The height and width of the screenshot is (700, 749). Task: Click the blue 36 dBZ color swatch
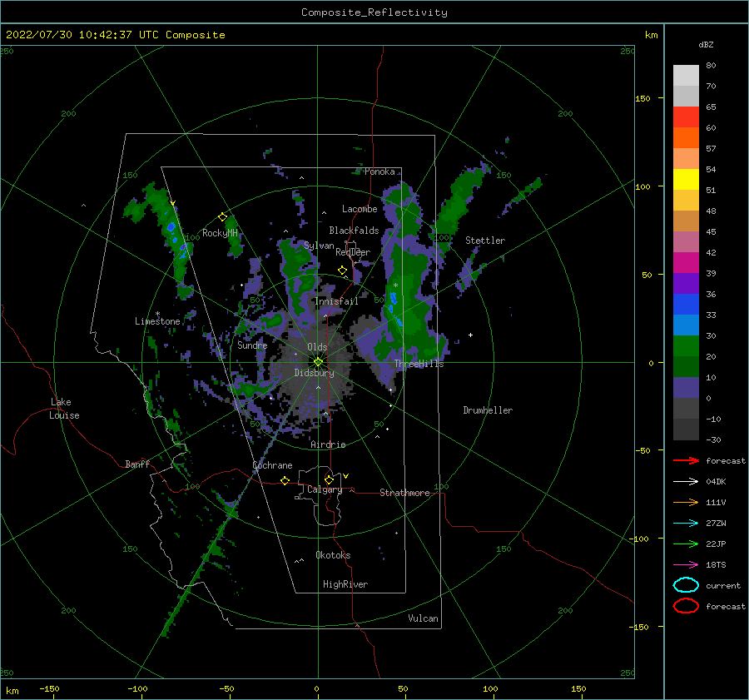pos(686,304)
